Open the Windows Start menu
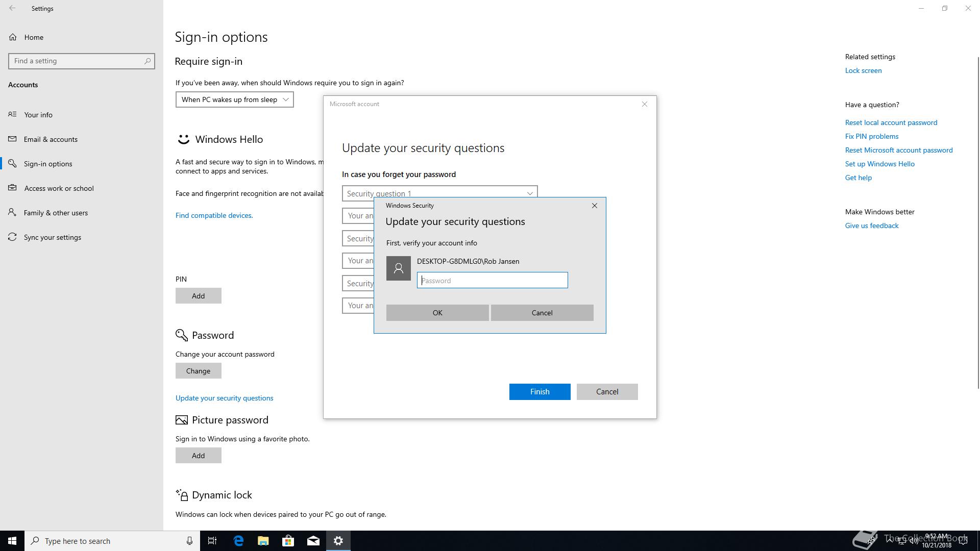Image resolution: width=980 pixels, height=551 pixels. [12, 541]
